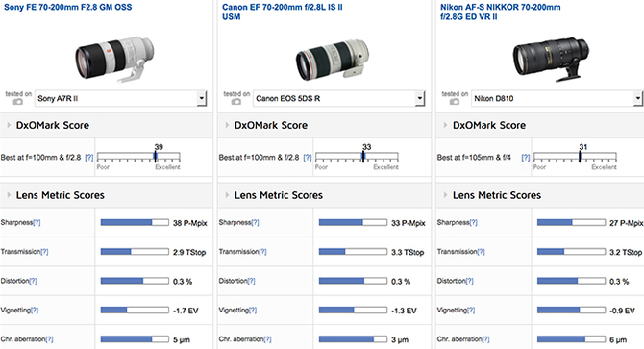Click the Canon lens product image
The height and width of the screenshot is (349, 644).
tap(333, 60)
